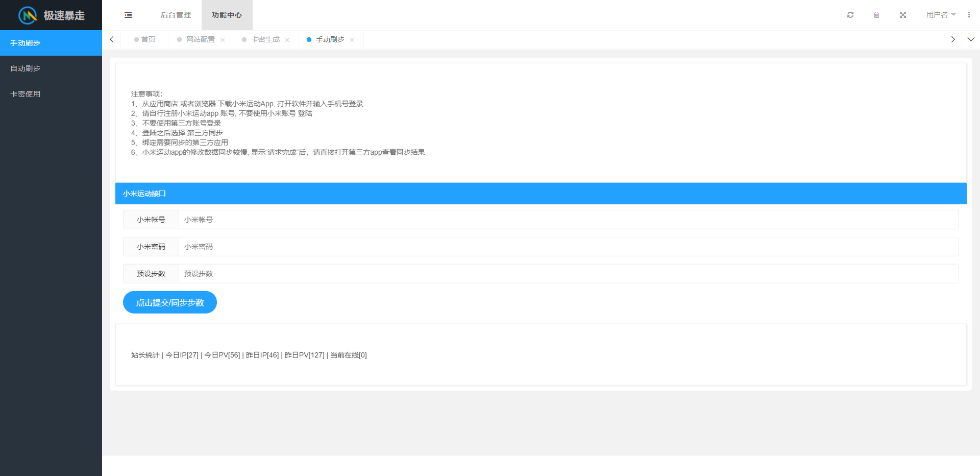Image resolution: width=980 pixels, height=476 pixels.
Task: Select 自动刷步 in the sidebar
Action: (x=26, y=68)
